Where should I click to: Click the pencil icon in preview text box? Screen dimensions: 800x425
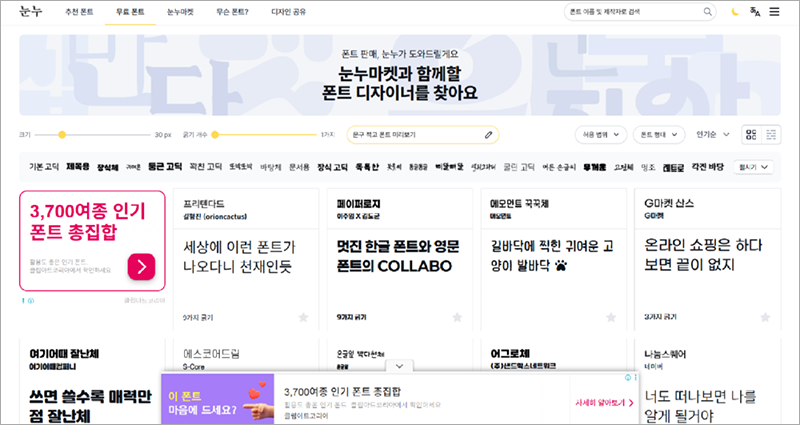point(488,134)
